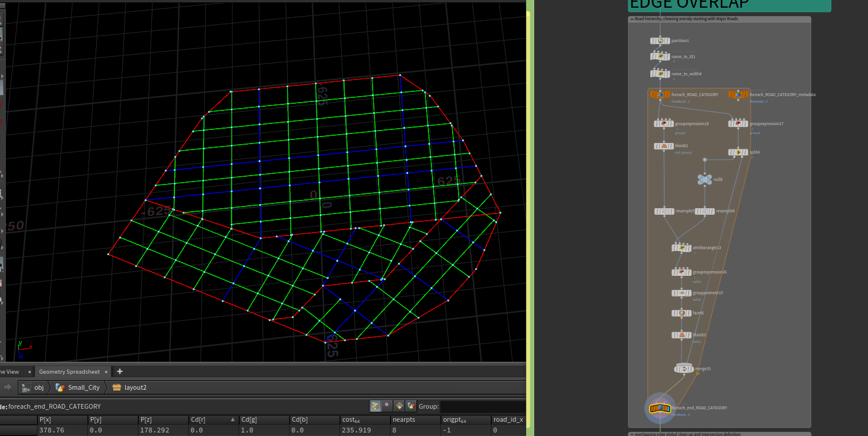Image resolution: width=868 pixels, height=436 pixels.
Task: Select the blast61 node
Action: point(663,146)
